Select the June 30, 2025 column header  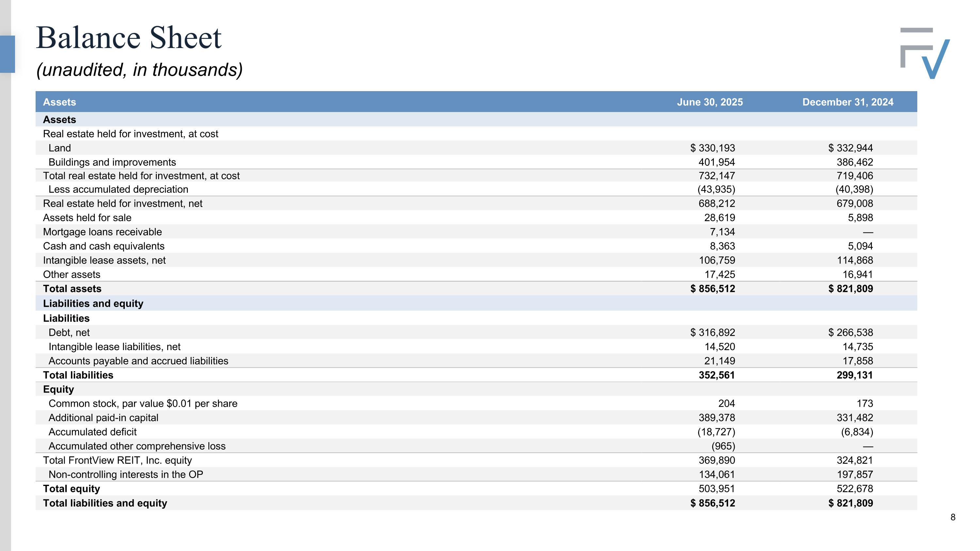(x=710, y=102)
